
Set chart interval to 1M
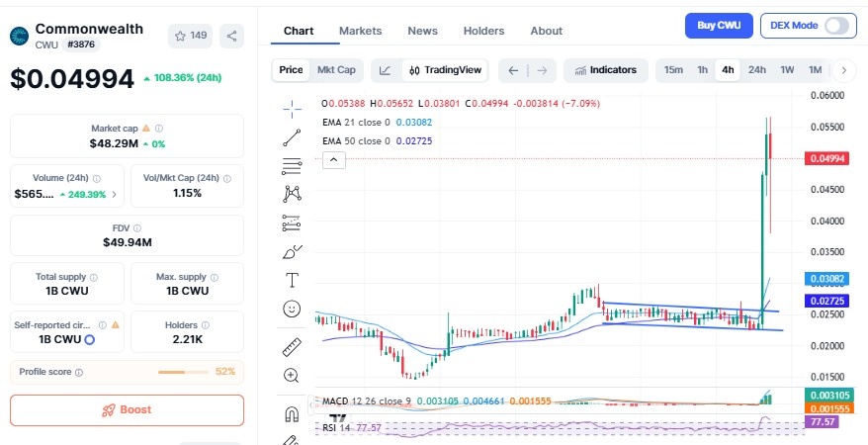click(x=815, y=70)
